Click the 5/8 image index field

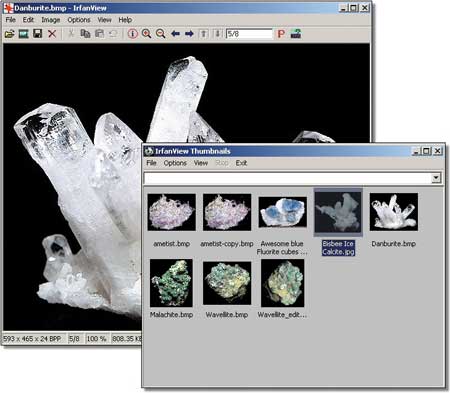click(x=249, y=34)
